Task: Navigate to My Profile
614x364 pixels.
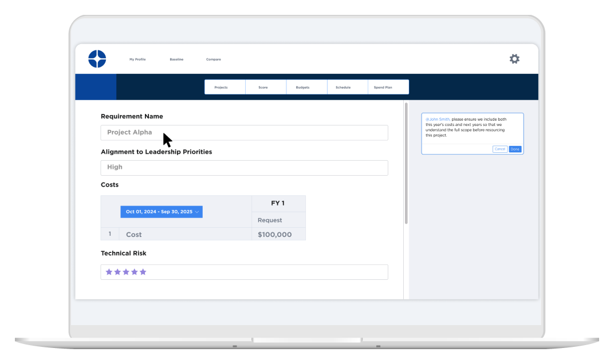Action: pos(137,59)
